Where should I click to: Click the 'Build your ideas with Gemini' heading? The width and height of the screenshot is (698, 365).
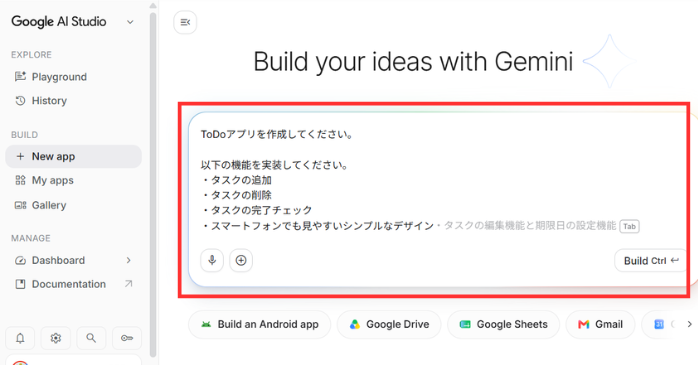[413, 61]
